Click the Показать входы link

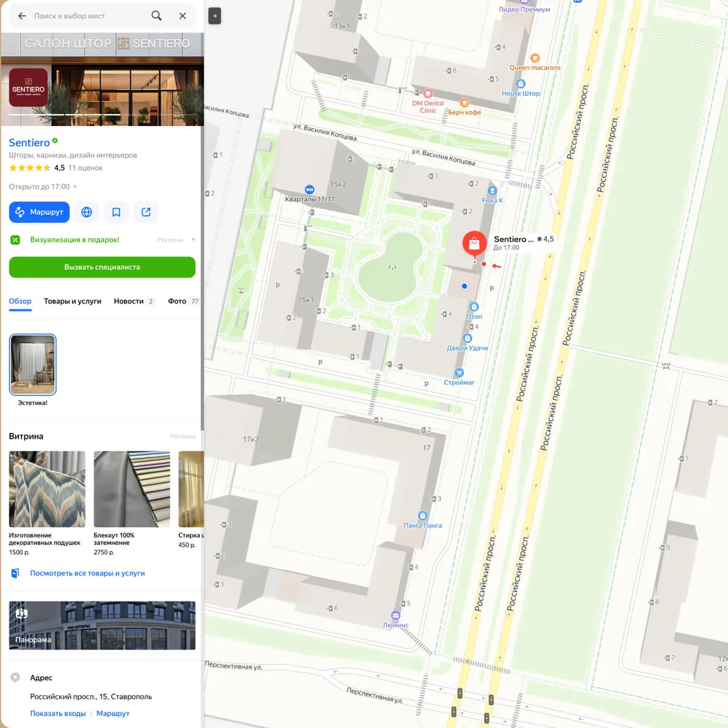pos(58,714)
